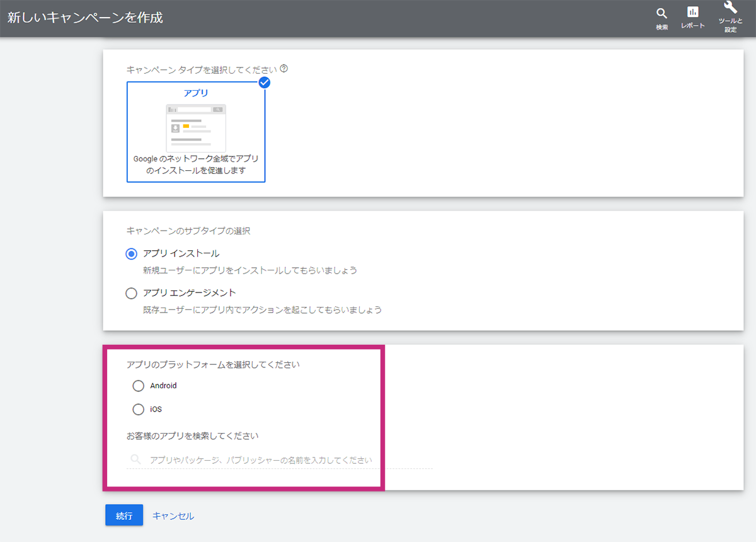Viewport: 756px width, 542px height.
Task: Click the 既存ユーザーにアプリ内でアクション description text
Action: (x=262, y=310)
